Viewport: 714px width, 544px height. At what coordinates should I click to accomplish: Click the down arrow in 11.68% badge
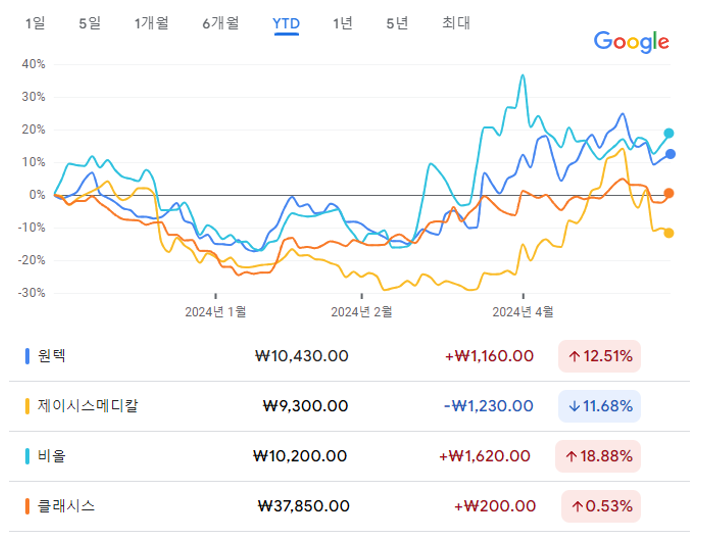[x=574, y=406]
